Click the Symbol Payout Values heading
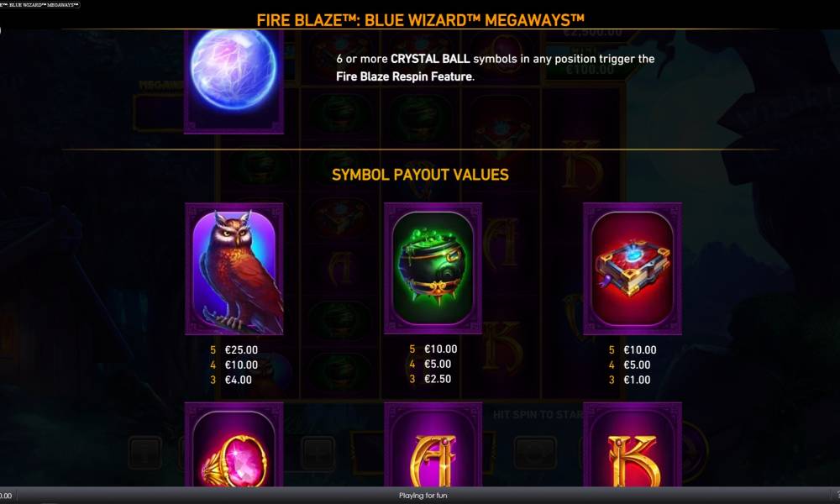 click(420, 175)
